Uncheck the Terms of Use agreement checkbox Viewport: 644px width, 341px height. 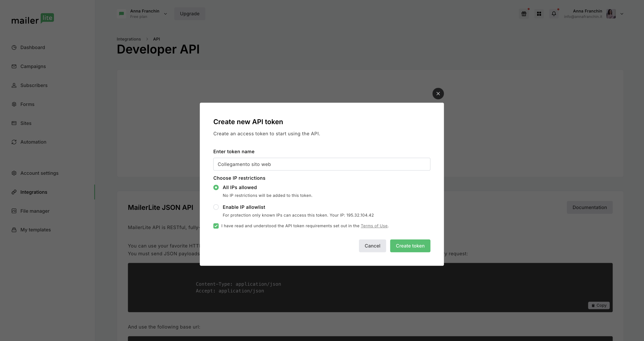pyautogui.click(x=216, y=226)
